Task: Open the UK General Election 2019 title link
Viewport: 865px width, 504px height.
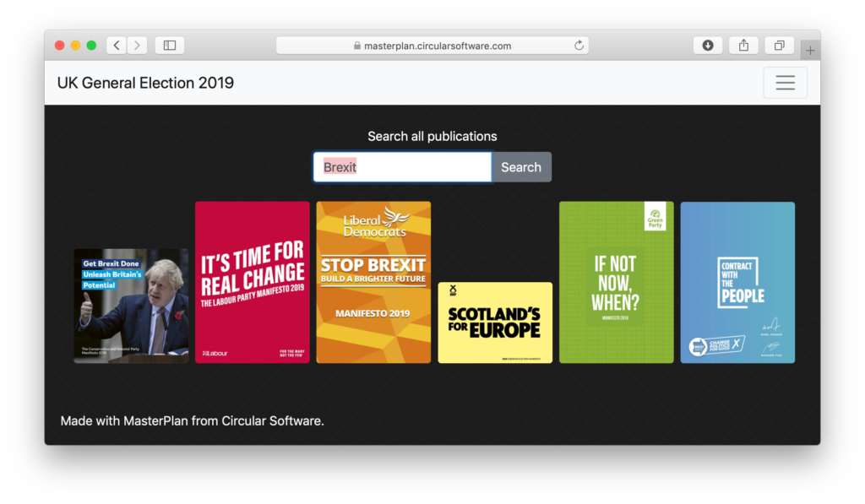Action: click(145, 83)
